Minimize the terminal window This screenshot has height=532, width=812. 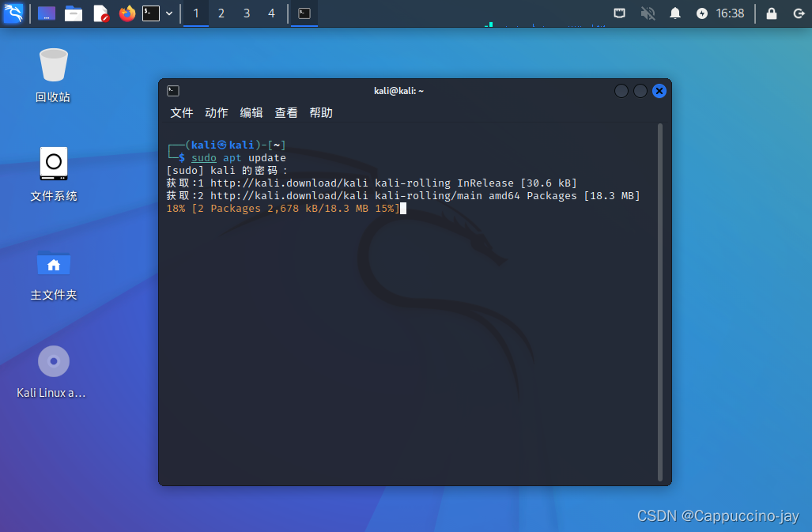click(621, 91)
